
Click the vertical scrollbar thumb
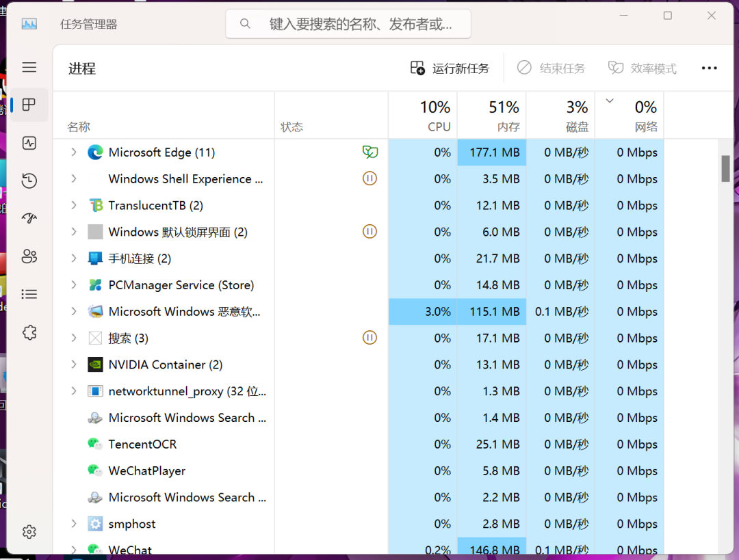tap(725, 168)
